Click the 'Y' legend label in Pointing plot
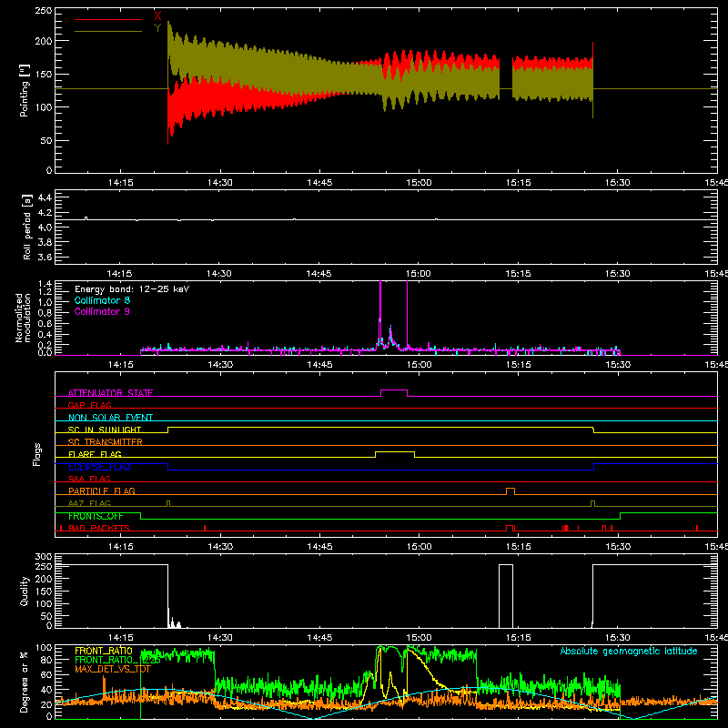The width and height of the screenshot is (728, 728). tap(157, 28)
